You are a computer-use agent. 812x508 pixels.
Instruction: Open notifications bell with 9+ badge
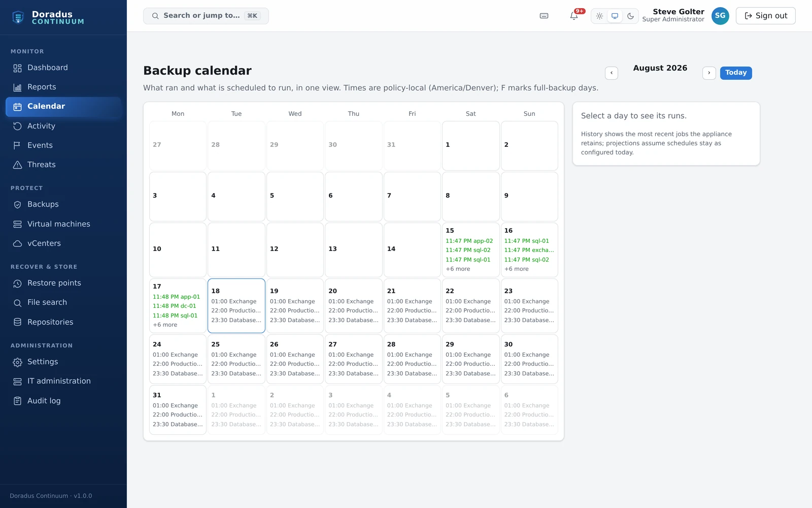point(574,16)
